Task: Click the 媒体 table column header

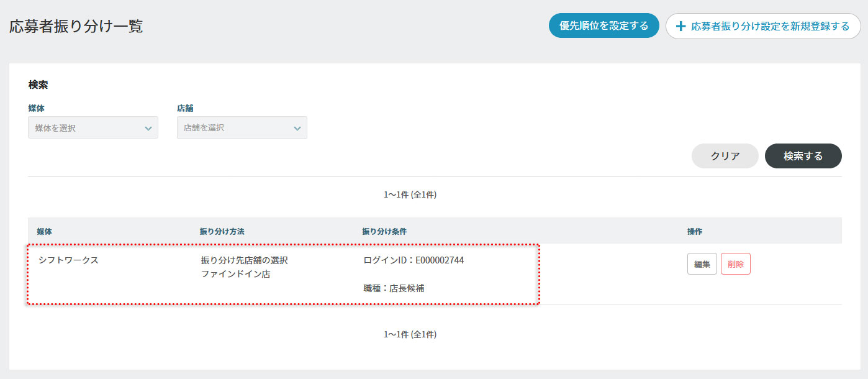Action: pos(44,231)
